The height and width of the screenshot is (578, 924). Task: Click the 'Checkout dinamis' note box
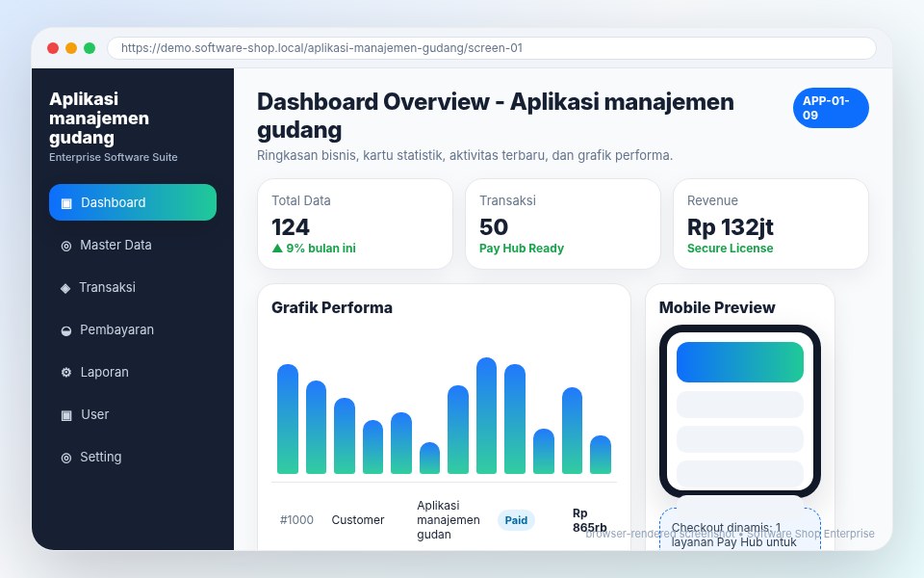coord(740,530)
